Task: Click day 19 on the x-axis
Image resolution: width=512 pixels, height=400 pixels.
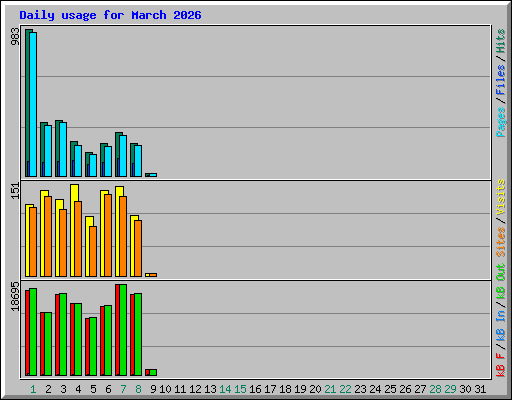Action: [x=300, y=389]
